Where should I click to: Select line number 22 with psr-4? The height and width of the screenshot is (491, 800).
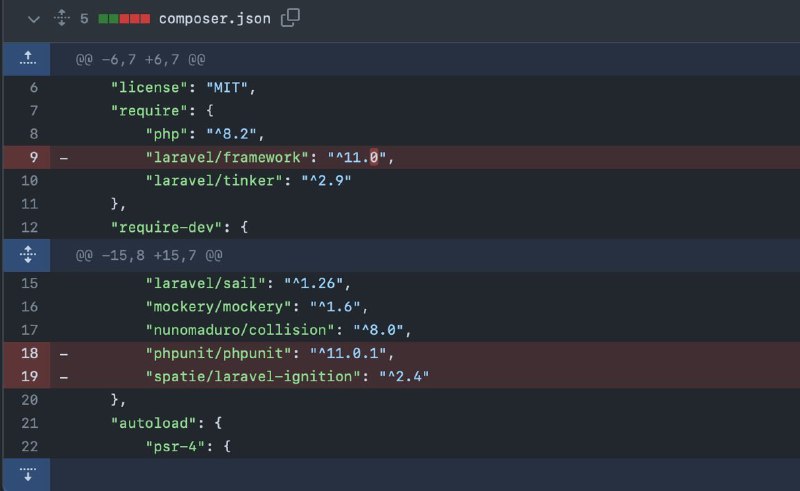click(x=30, y=447)
